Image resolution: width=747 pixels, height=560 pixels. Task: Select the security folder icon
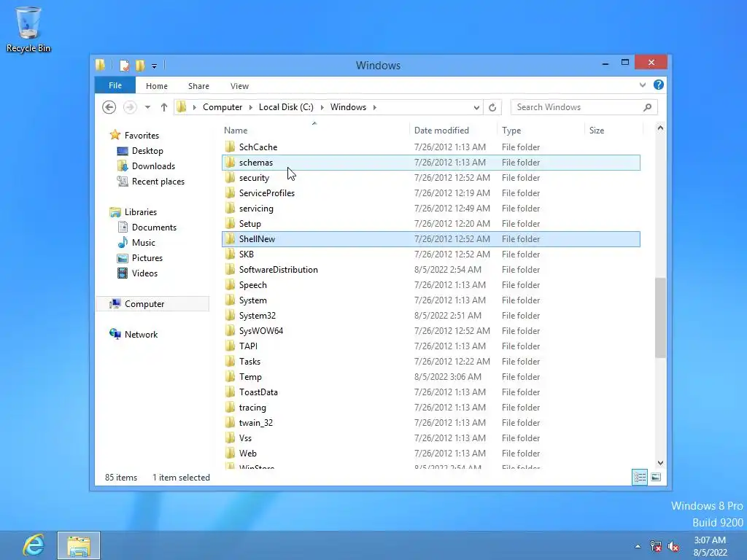point(230,177)
